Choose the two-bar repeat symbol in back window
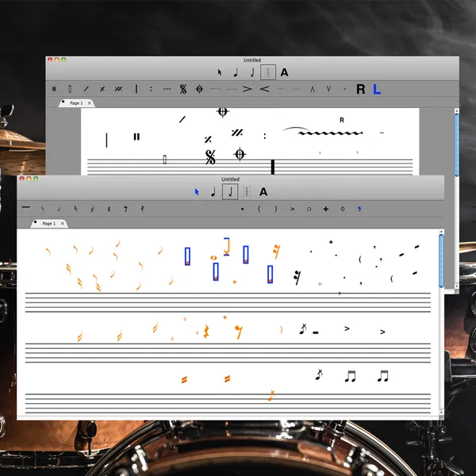 click(118, 89)
